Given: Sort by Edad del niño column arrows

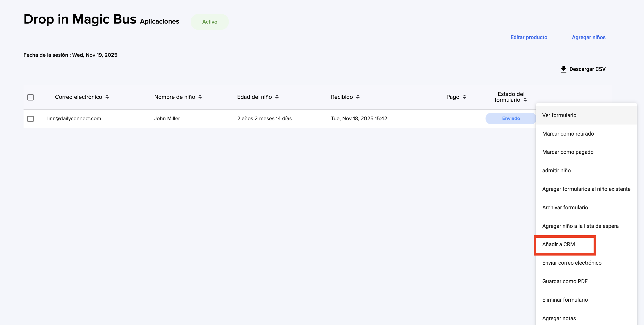Looking at the screenshot, I should pos(277,97).
